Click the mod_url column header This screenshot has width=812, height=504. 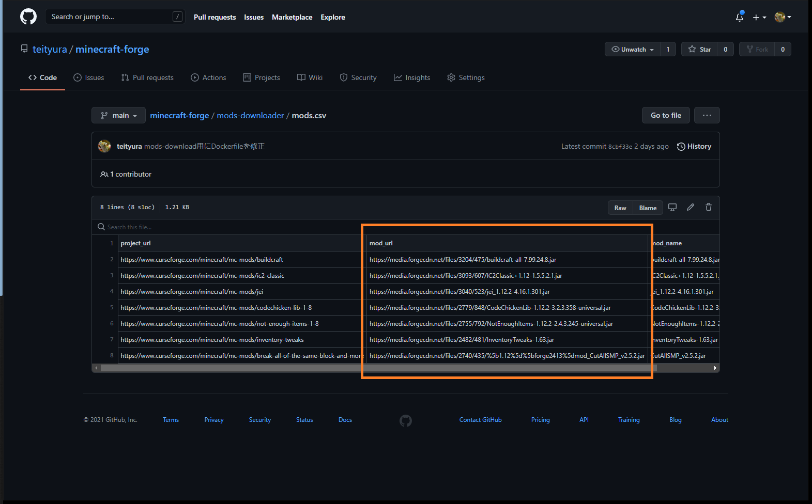507,243
